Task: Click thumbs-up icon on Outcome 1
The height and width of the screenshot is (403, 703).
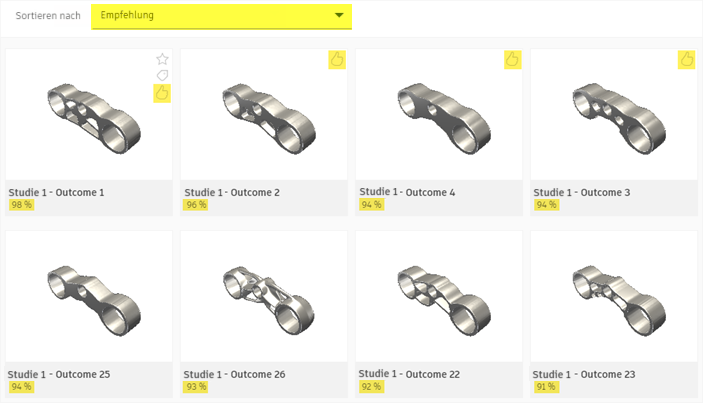Action: [x=162, y=93]
